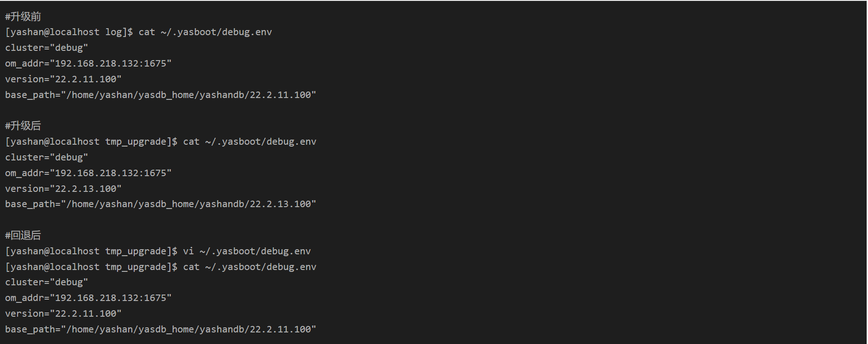This screenshot has width=868, height=344.
Task: Click the first cluster="debug" line
Action: [46, 48]
